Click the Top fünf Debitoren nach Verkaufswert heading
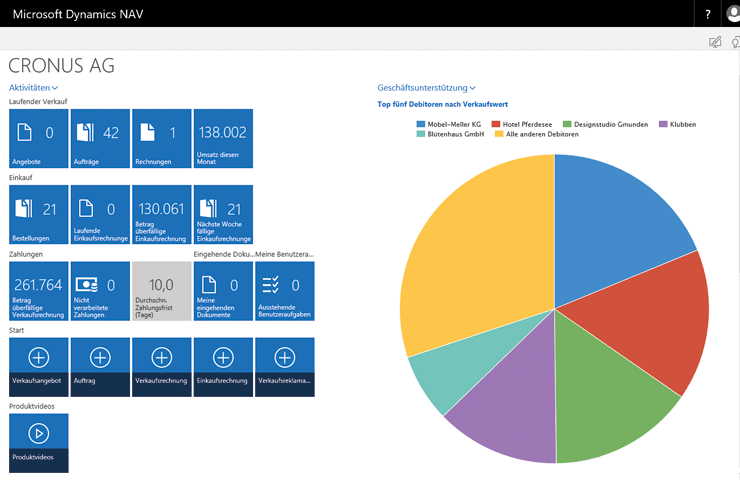Viewport: 740px width, 480px height. click(441, 104)
